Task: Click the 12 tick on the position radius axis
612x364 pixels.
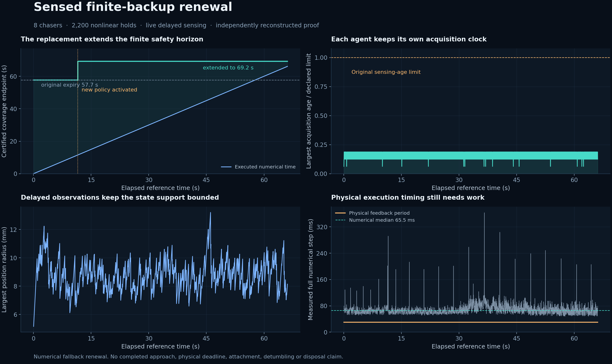Action: (14, 230)
